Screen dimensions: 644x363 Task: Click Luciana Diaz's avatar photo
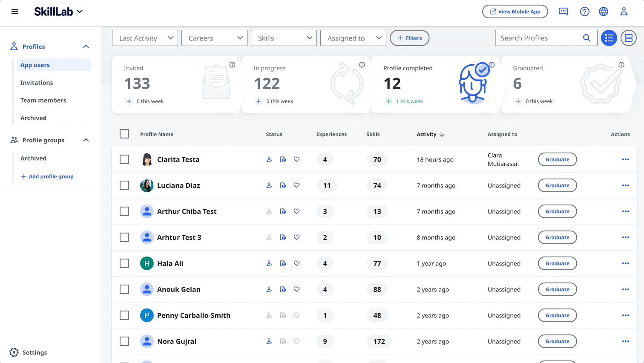pyautogui.click(x=147, y=185)
